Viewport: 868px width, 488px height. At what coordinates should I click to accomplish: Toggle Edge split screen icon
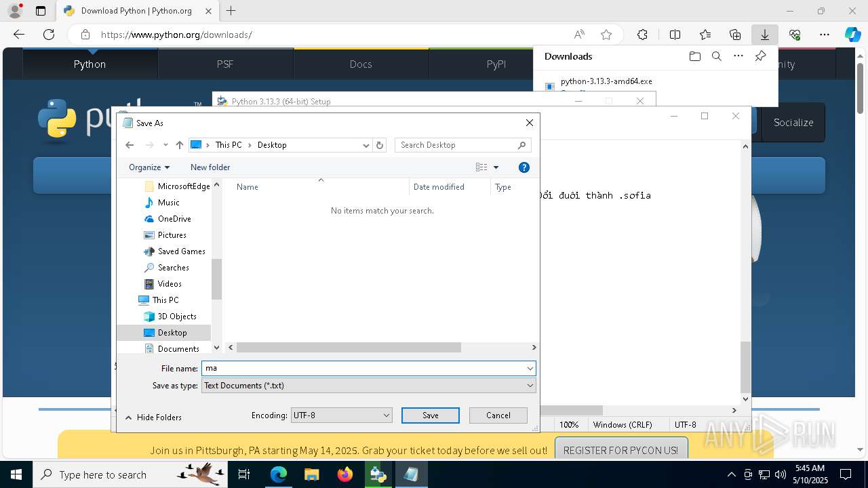tap(675, 35)
